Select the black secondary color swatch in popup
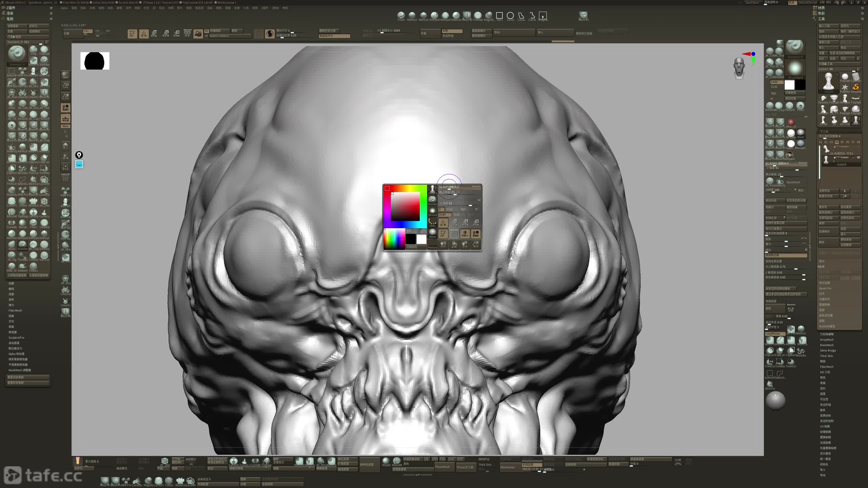The image size is (868, 488). tap(411, 239)
